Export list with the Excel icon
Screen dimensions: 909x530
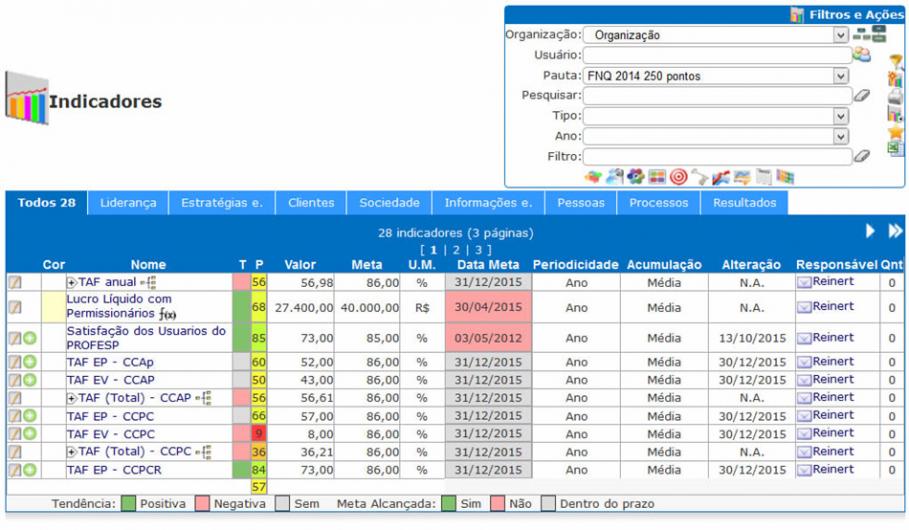pyautogui.click(x=896, y=148)
